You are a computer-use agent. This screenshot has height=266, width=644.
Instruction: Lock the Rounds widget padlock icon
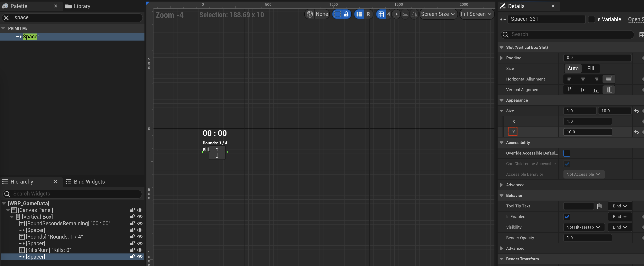132,236
